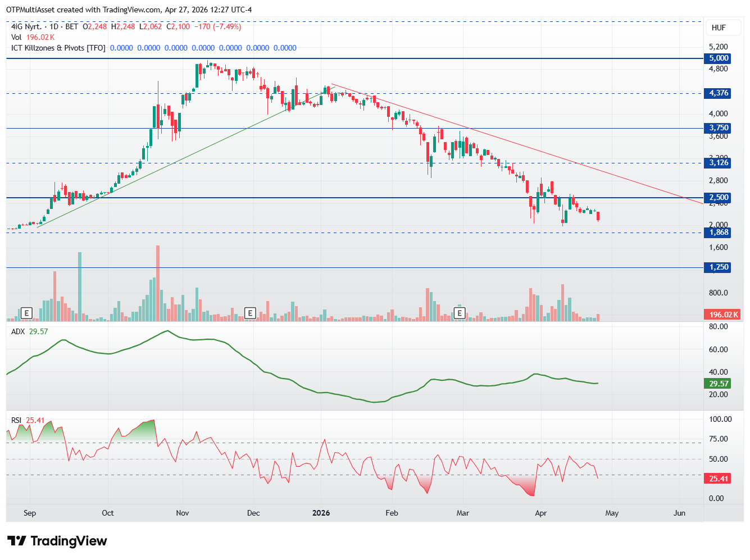Click the TradingView logo
750x560 pixels.
(x=57, y=541)
